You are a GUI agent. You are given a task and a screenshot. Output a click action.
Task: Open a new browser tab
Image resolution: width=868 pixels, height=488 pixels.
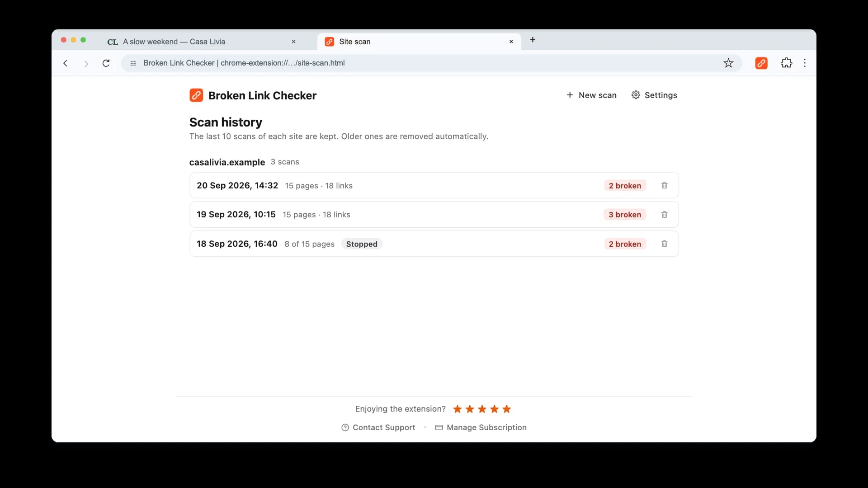533,40
